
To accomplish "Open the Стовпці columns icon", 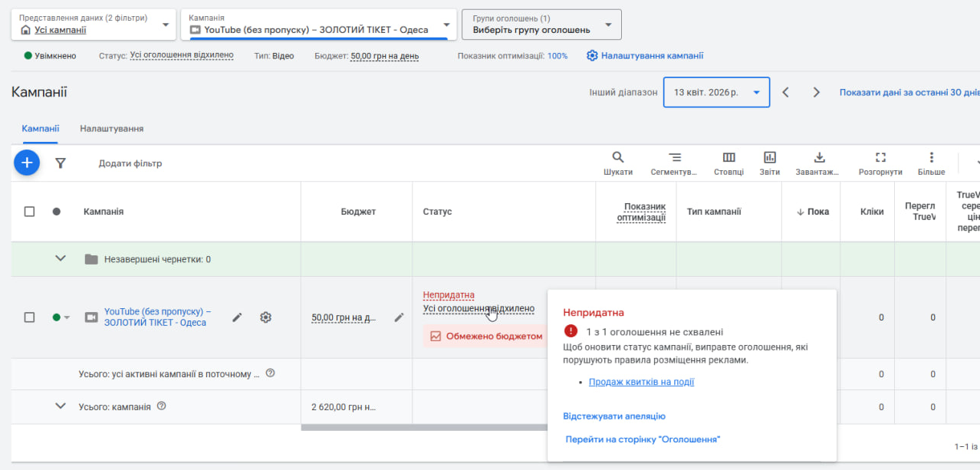I will pos(728,158).
